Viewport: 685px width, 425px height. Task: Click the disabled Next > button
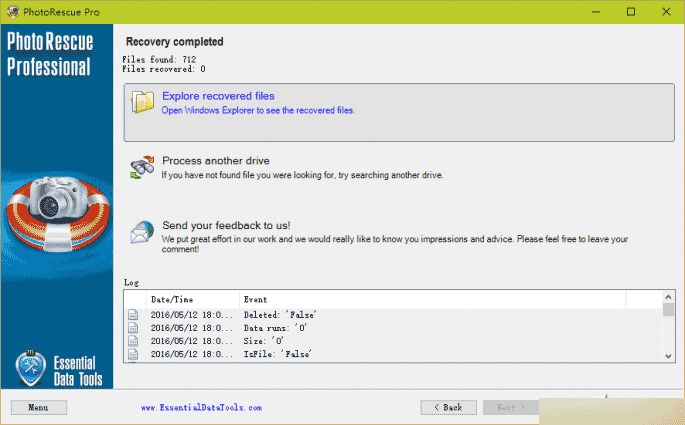coord(511,407)
